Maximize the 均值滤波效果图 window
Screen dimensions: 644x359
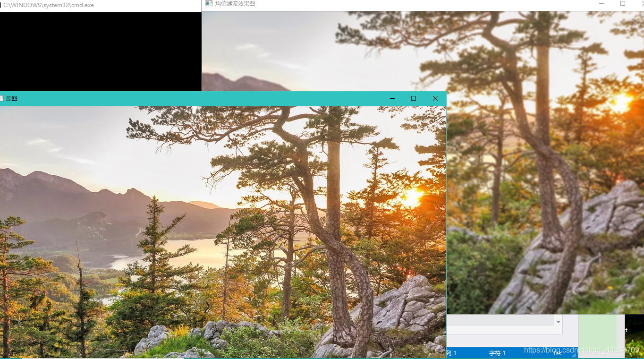(623, 3)
